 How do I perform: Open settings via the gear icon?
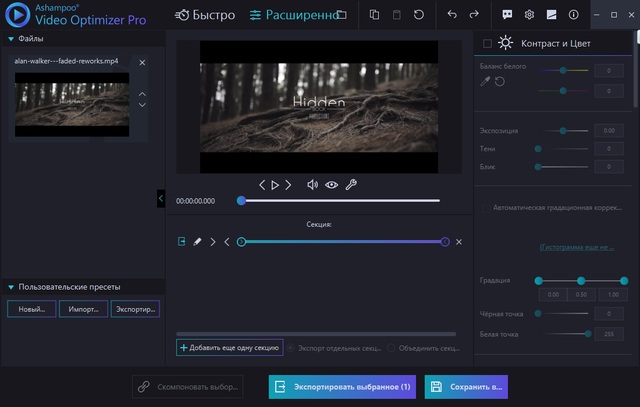click(x=529, y=15)
